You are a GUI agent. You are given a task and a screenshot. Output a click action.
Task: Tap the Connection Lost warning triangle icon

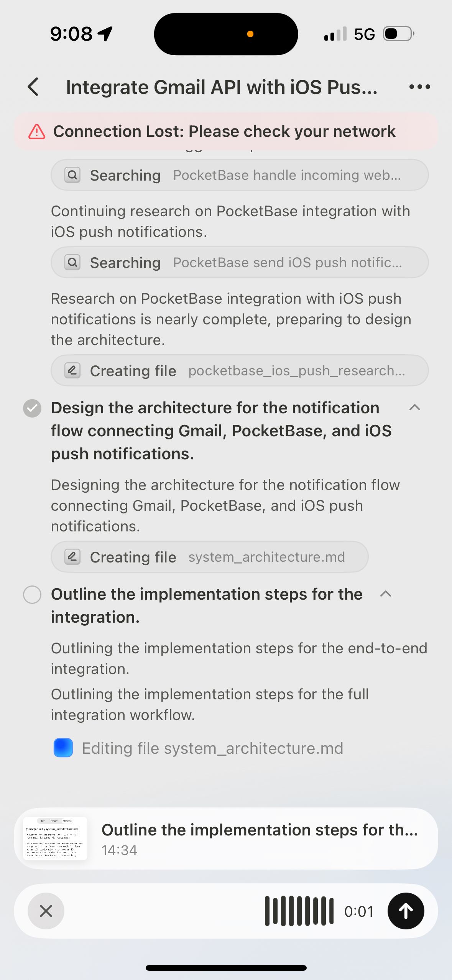(37, 132)
